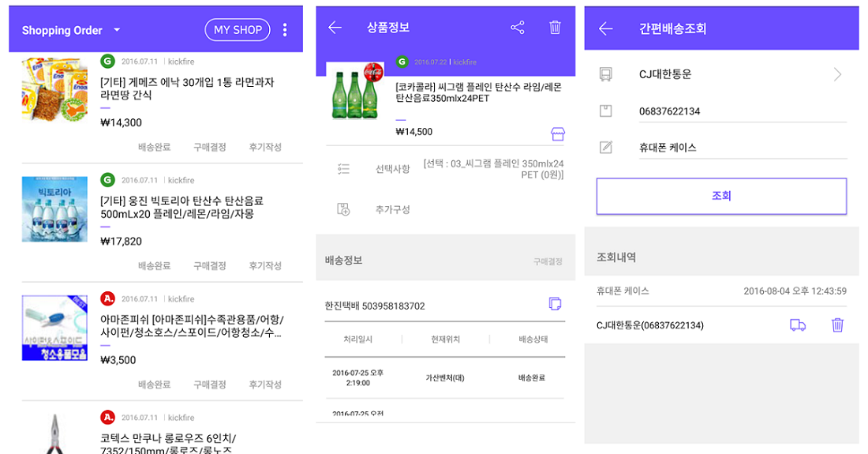868x454 pixels.
Task: Edit the tracking number field 06837622134
Action: tap(743, 111)
